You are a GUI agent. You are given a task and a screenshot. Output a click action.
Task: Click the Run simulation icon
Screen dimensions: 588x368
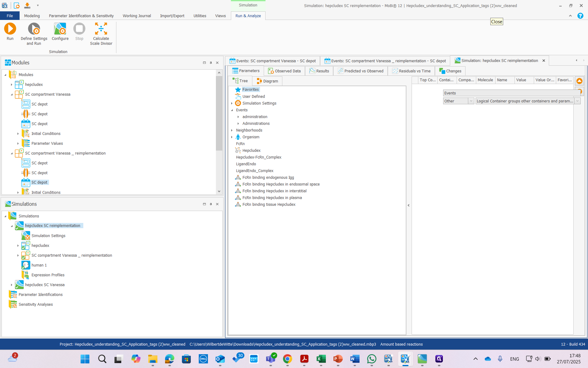10,29
